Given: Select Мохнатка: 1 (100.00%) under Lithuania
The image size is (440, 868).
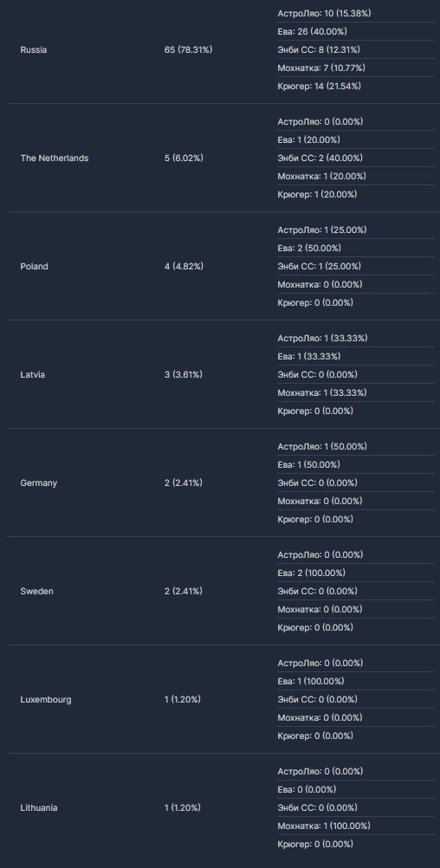Looking at the screenshot, I should [324, 826].
